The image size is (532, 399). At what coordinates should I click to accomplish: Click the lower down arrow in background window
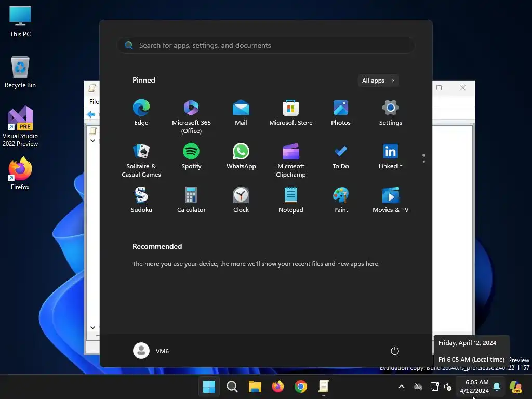click(92, 327)
